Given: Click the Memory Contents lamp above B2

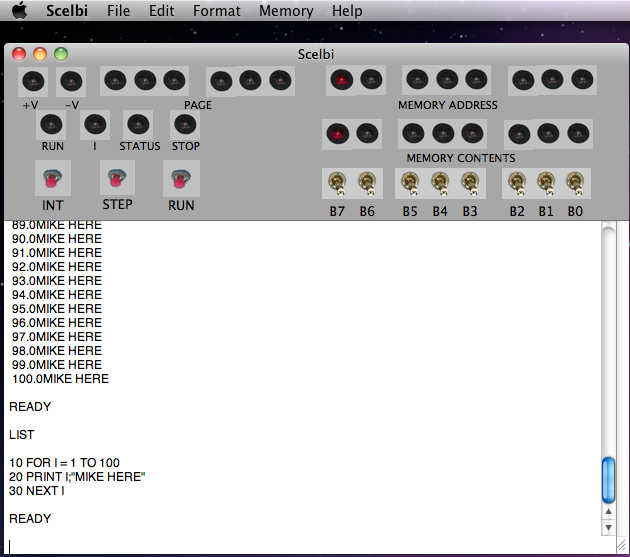Looking at the screenshot, I should 519,134.
